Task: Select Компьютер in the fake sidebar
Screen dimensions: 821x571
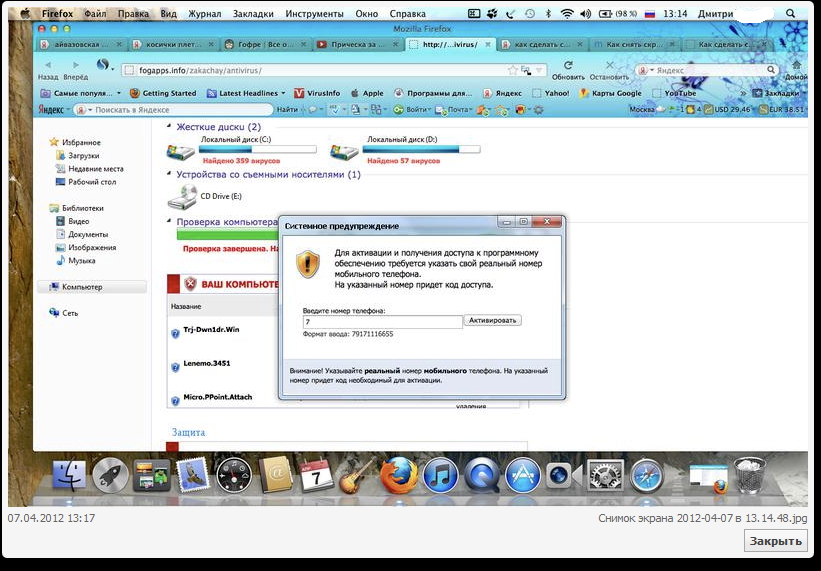Action: tap(92, 287)
